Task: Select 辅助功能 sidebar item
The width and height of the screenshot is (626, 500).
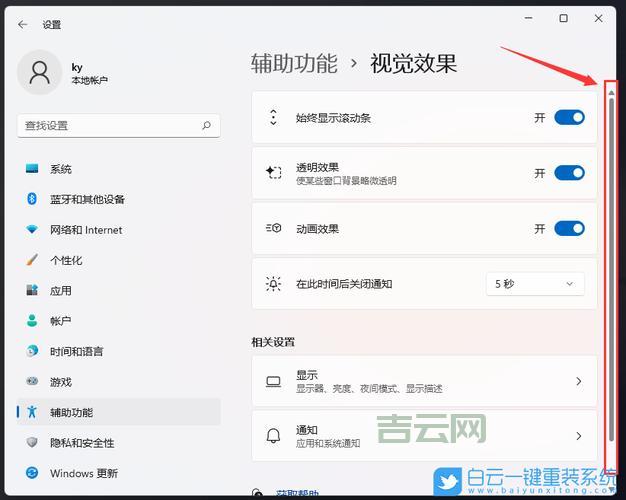Action: tap(119, 412)
